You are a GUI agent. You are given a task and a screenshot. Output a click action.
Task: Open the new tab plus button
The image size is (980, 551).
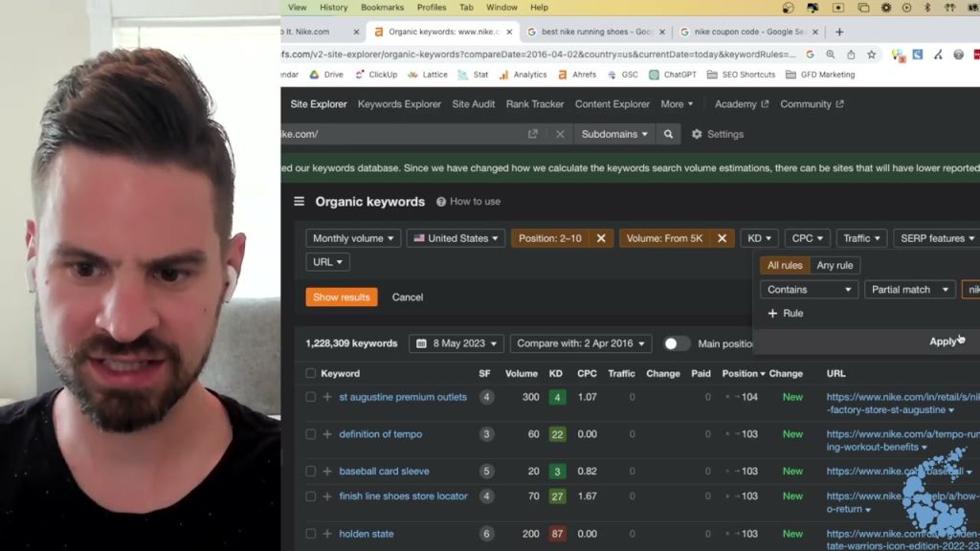[x=839, y=32]
